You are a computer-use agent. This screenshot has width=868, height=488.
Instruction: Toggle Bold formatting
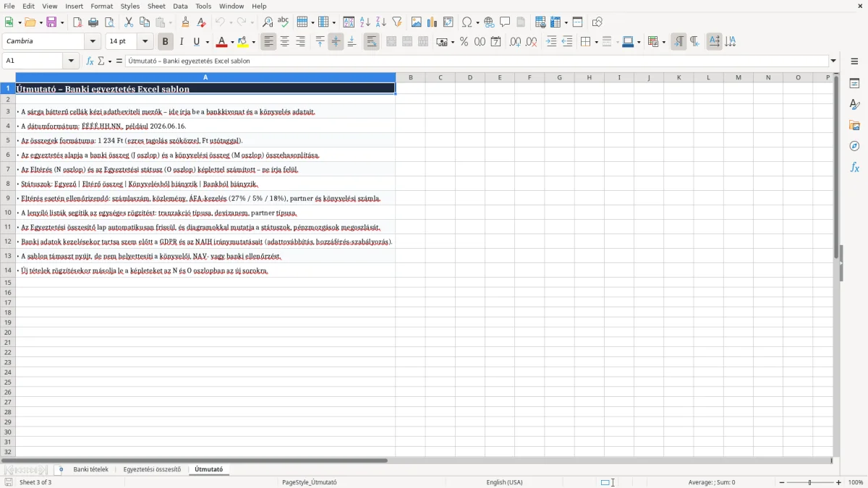tap(166, 42)
